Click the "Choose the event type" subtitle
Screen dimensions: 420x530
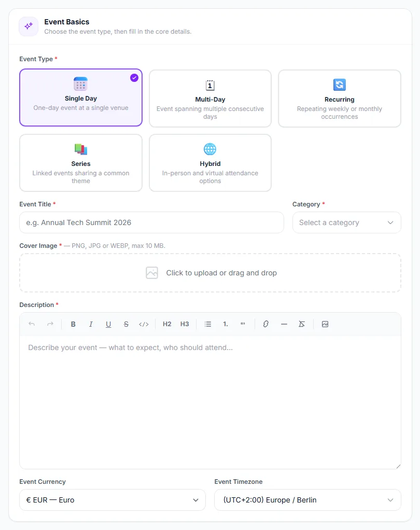(x=118, y=32)
